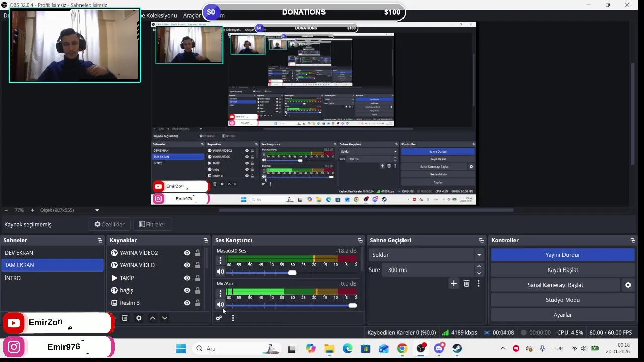This screenshot has width=644, height=362.
Task: Toggle lock on TAKİP source
Action: point(198,278)
